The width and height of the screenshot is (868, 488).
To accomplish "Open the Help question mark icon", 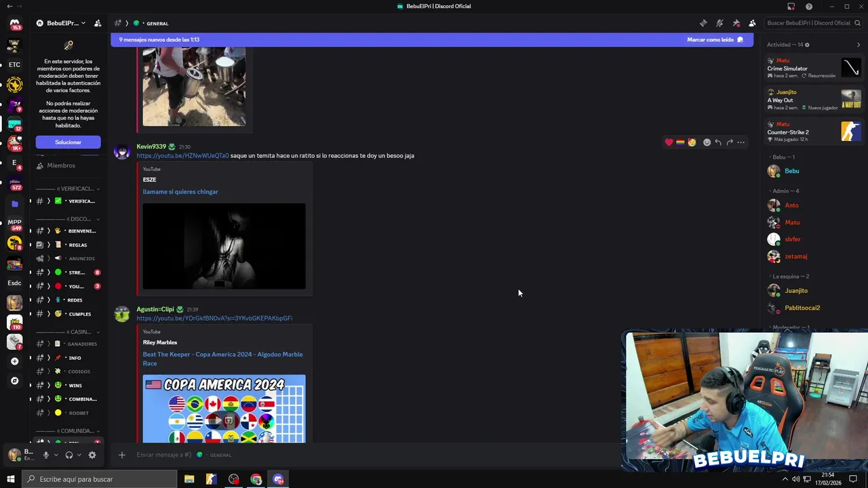I will pos(809,6).
